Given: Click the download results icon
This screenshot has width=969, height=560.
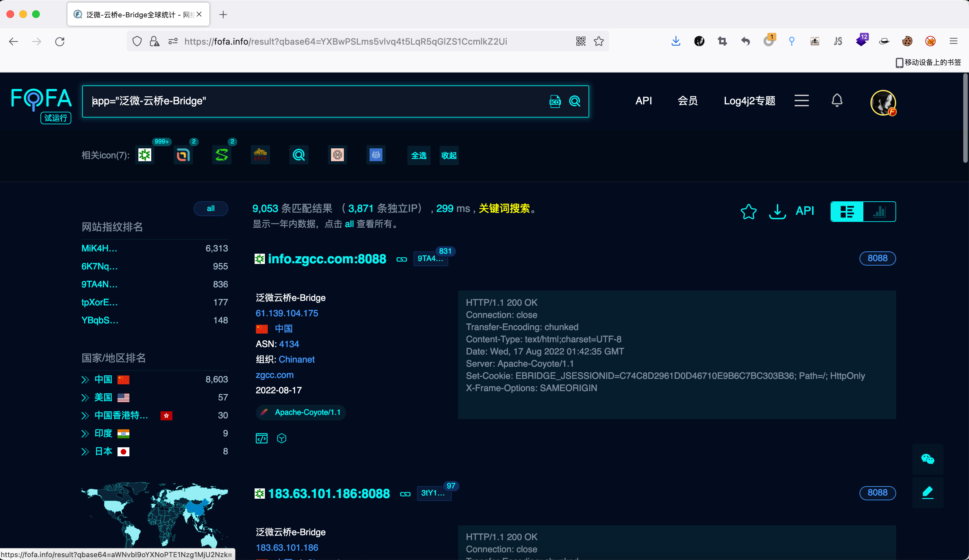Looking at the screenshot, I should click(777, 211).
